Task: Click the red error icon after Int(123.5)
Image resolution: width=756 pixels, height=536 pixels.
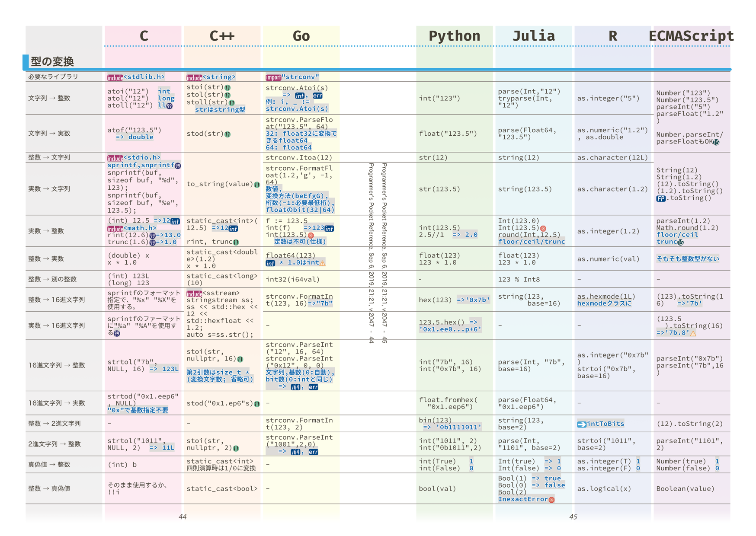Action: click(543, 228)
